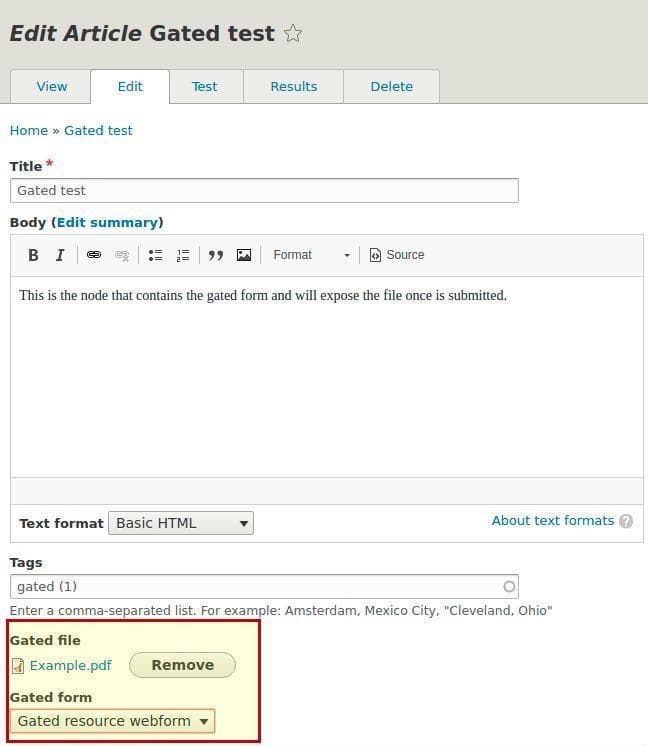
Task: Toggle italic formatting in editor toolbar
Action: point(60,255)
